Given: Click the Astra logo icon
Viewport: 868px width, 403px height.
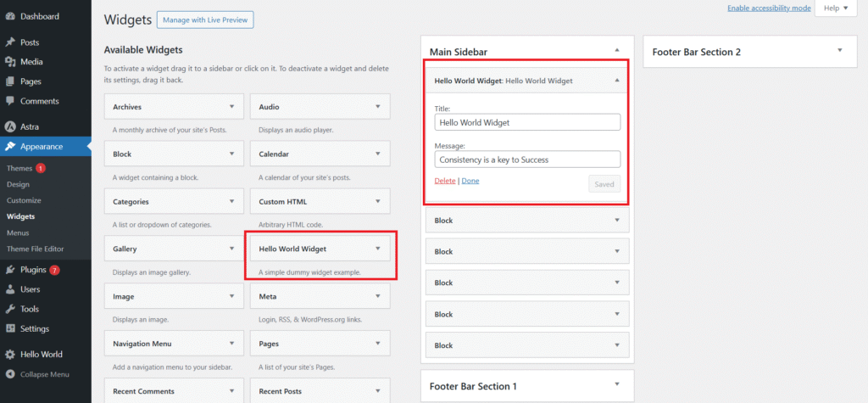Looking at the screenshot, I should click(10, 126).
